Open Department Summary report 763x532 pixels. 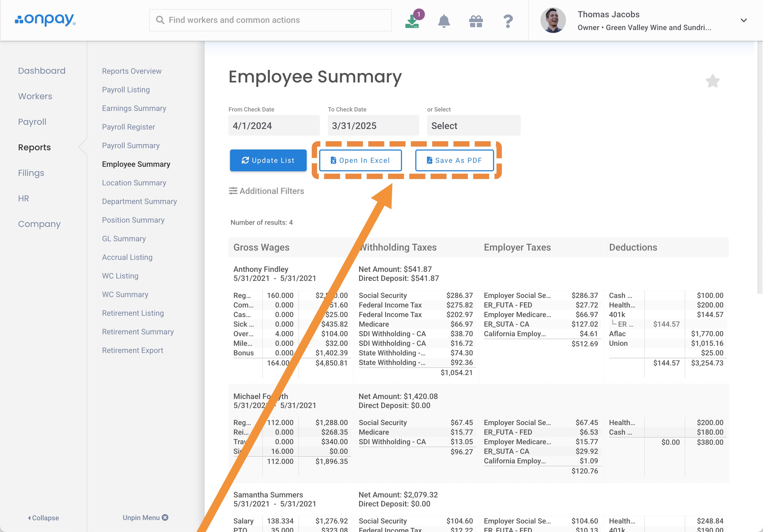click(x=139, y=201)
